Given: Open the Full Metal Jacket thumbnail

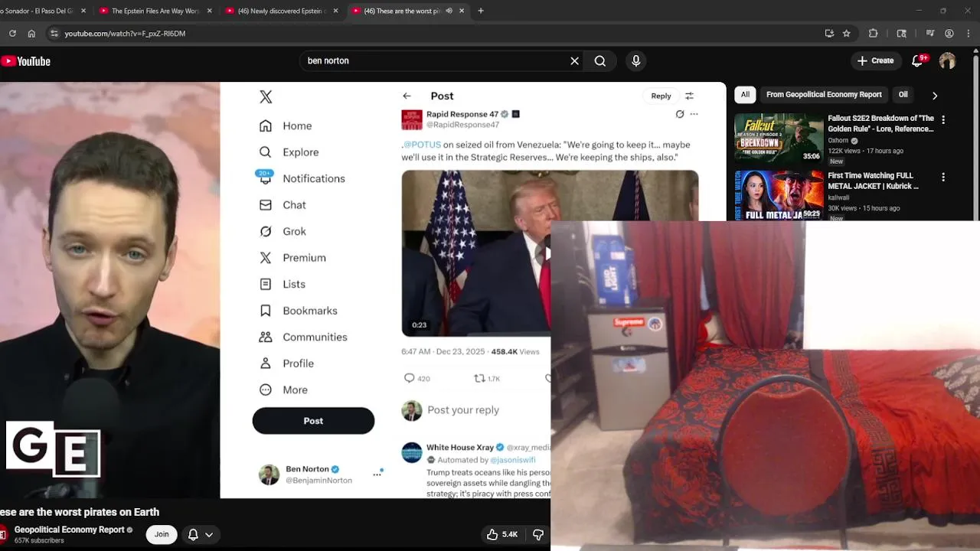Looking at the screenshot, I should coord(779,195).
